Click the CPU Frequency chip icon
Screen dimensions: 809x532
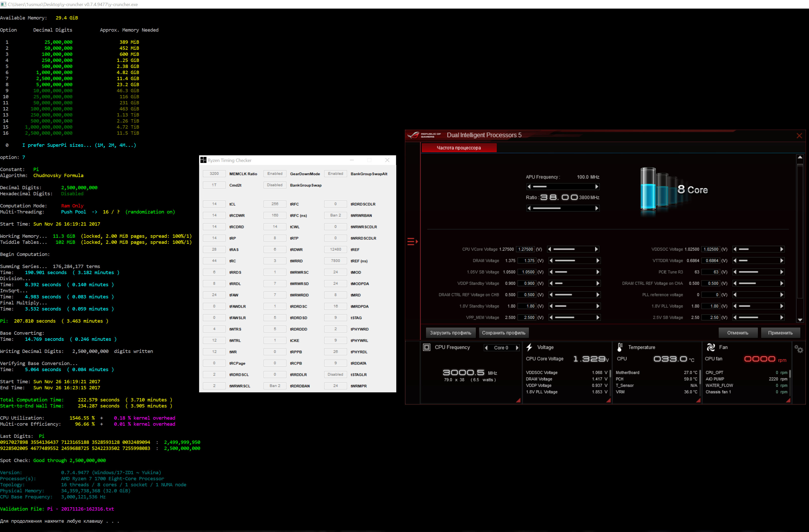(x=427, y=347)
